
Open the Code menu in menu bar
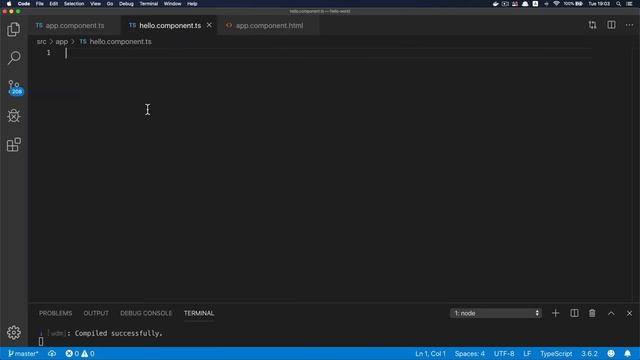click(x=24, y=4)
